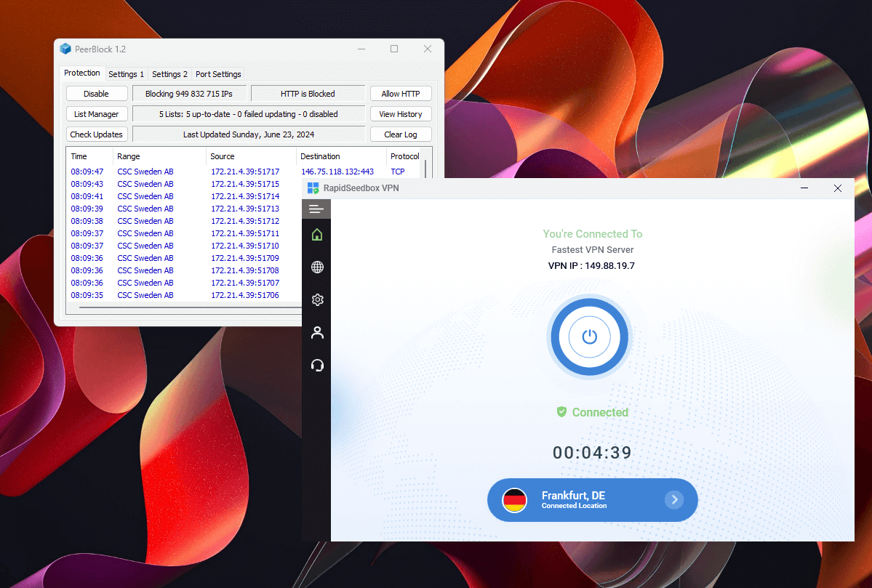The height and width of the screenshot is (588, 872).
Task: Click the Fastest VPN Server label
Action: click(592, 249)
